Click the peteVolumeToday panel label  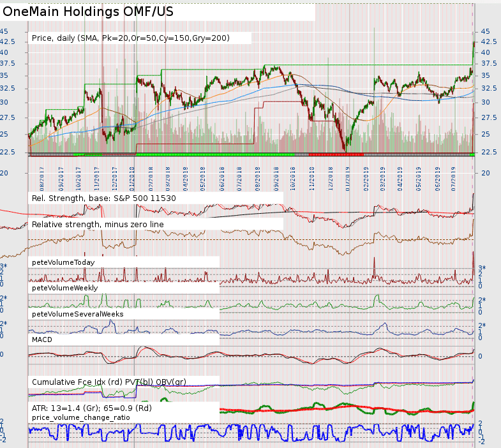click(x=63, y=263)
